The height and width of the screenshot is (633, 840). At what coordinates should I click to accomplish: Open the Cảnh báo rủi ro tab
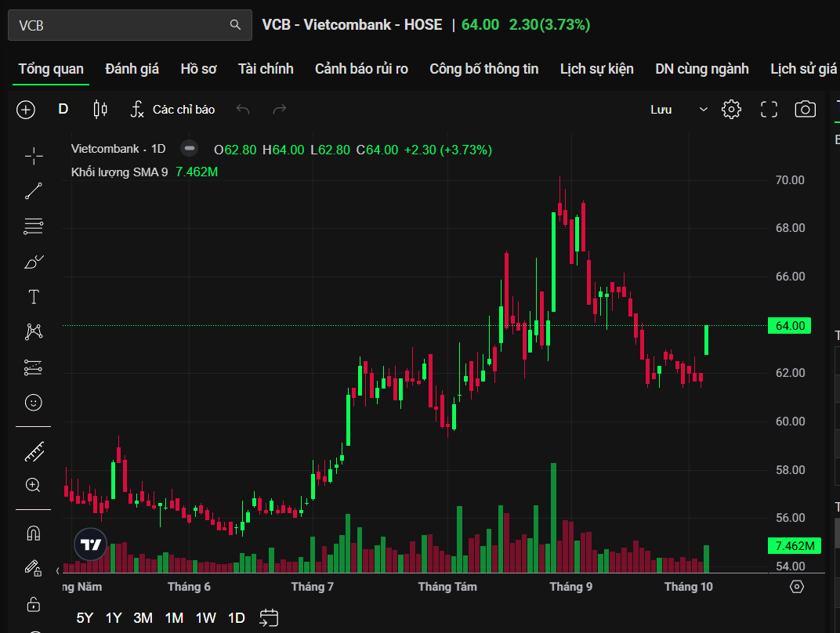(x=361, y=69)
